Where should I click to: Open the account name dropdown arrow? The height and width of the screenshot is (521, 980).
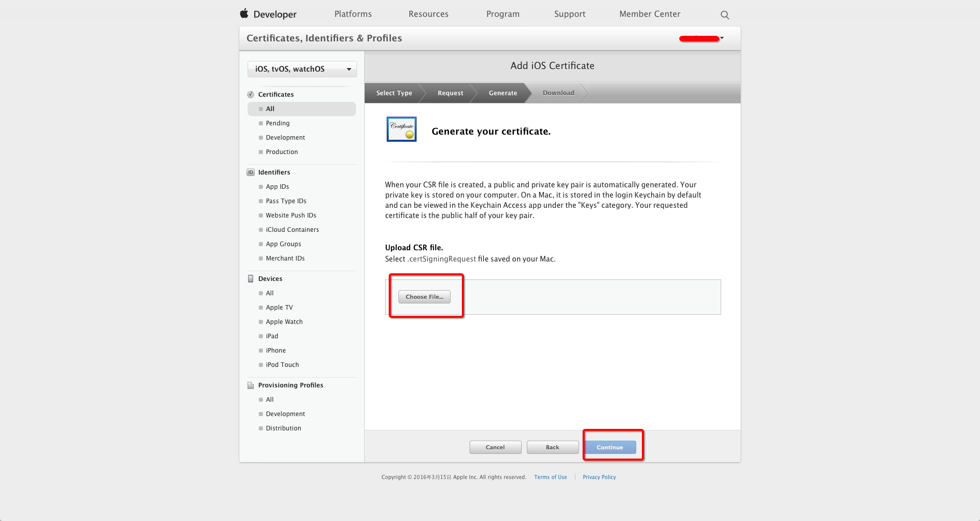[722, 38]
